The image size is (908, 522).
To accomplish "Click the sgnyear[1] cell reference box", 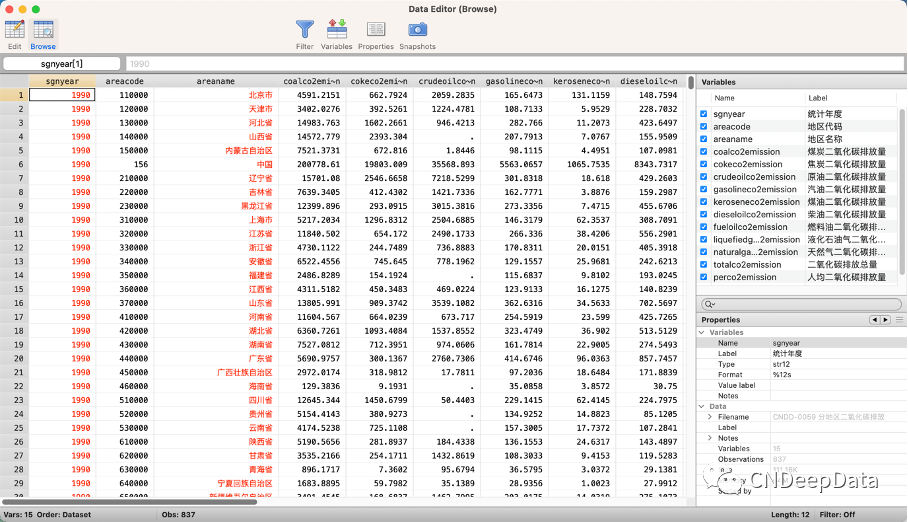I will pyautogui.click(x=62, y=64).
